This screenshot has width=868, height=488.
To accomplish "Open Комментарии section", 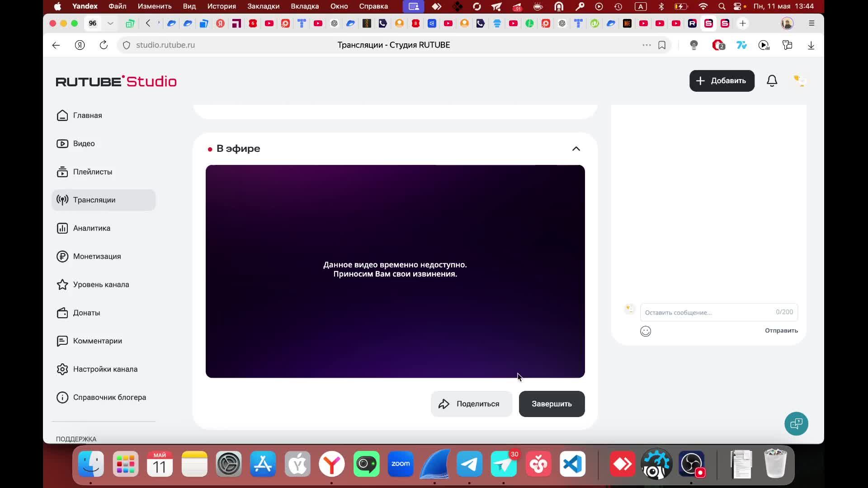I will (104, 341).
